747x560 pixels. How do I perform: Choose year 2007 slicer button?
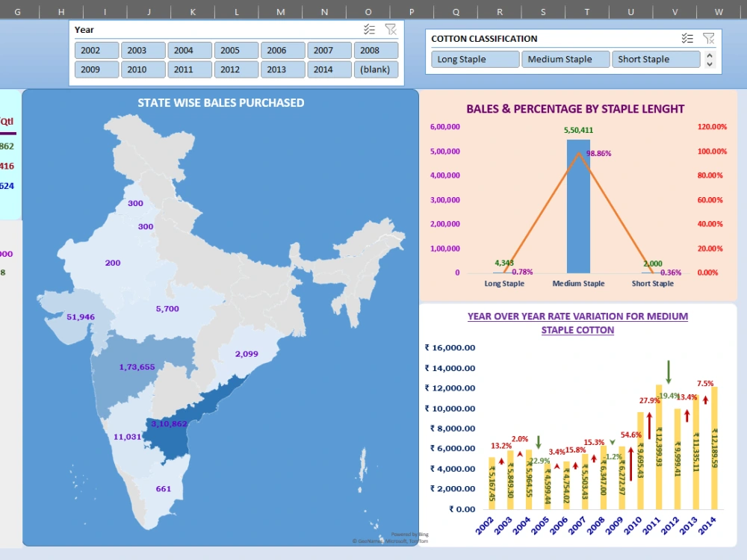pos(329,51)
